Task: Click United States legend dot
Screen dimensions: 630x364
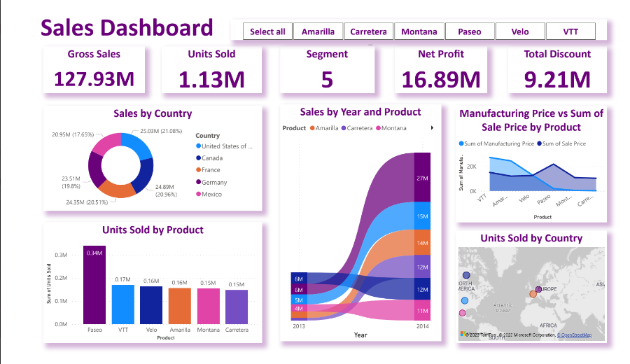Action: pyautogui.click(x=198, y=146)
